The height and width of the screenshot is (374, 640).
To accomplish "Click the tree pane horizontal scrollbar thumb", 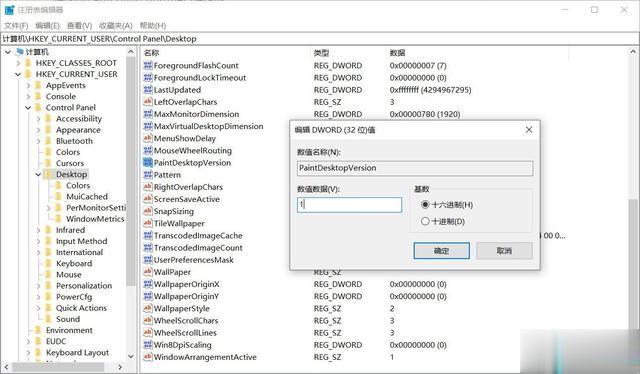I will point(58,367).
